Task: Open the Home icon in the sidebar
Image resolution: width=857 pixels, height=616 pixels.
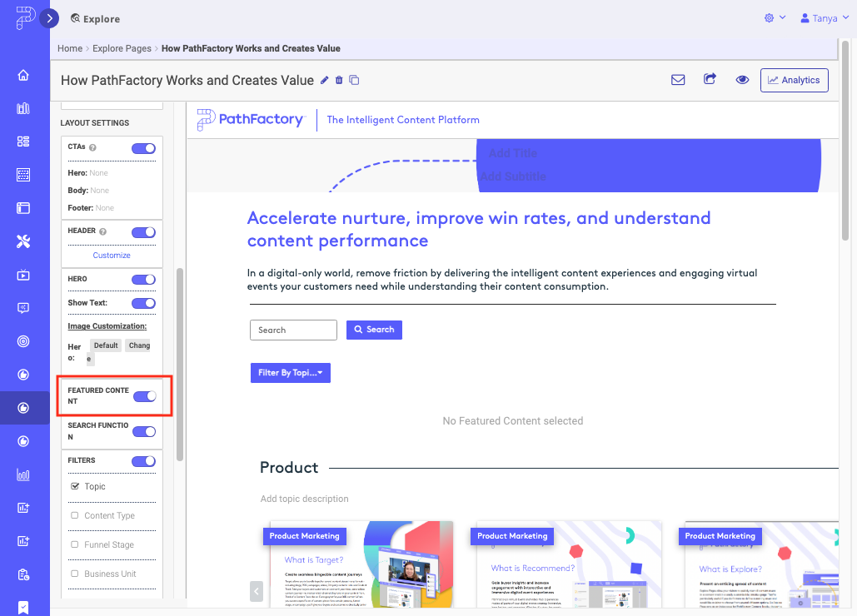Action: click(24, 74)
